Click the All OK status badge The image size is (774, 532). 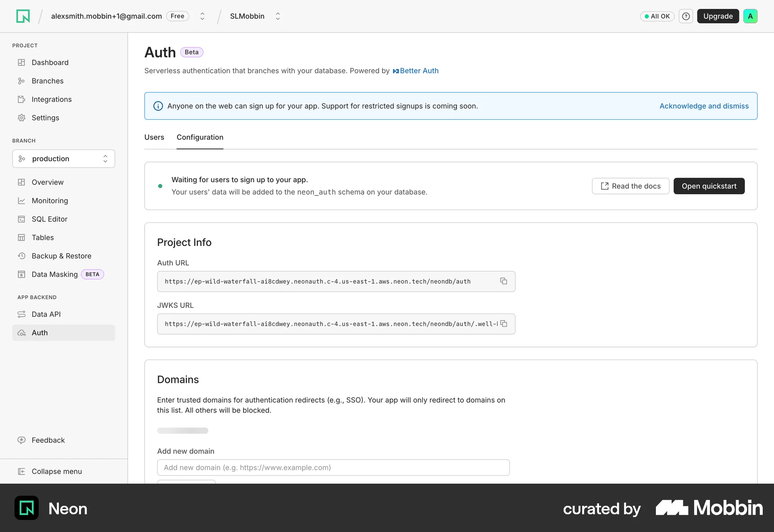pyautogui.click(x=657, y=16)
